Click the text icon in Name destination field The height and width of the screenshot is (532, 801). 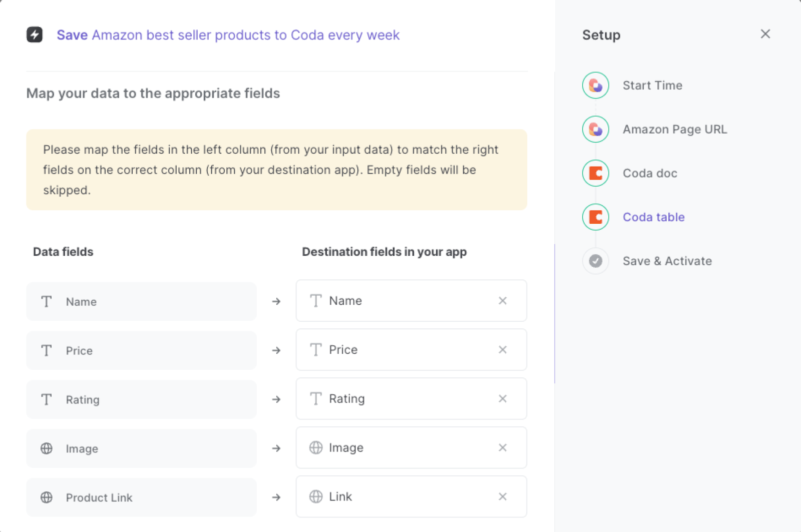click(x=316, y=300)
